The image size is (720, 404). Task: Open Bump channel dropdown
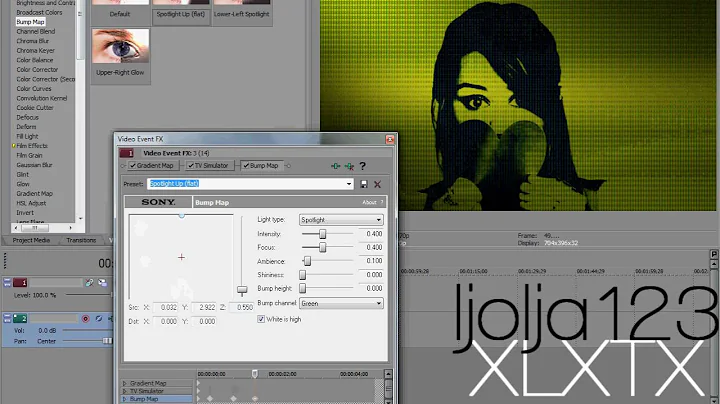(x=341, y=303)
